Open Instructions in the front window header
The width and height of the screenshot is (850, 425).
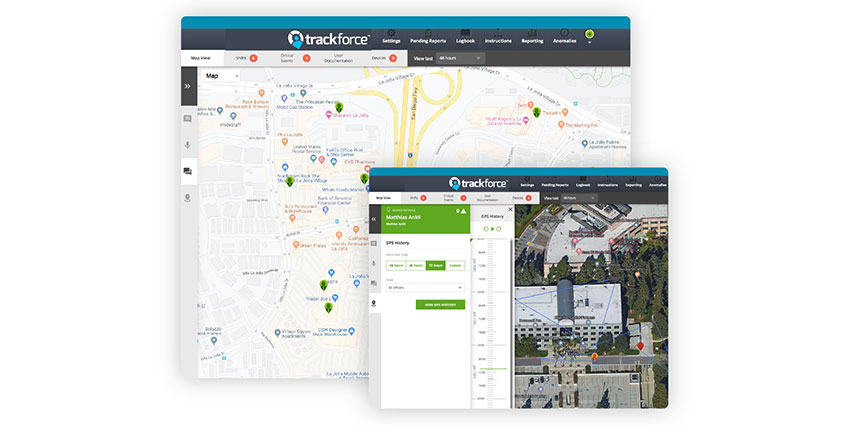[607, 181]
